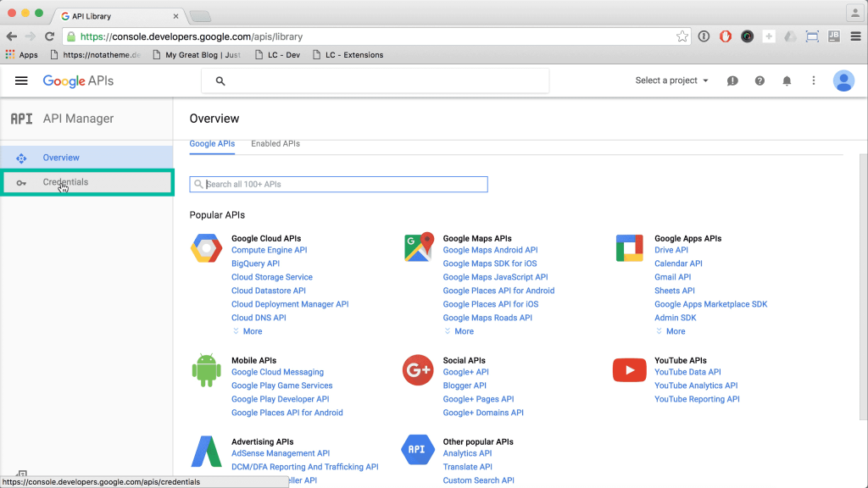This screenshot has height=488, width=868.
Task: Bookmark page with the star icon
Action: [682, 36]
